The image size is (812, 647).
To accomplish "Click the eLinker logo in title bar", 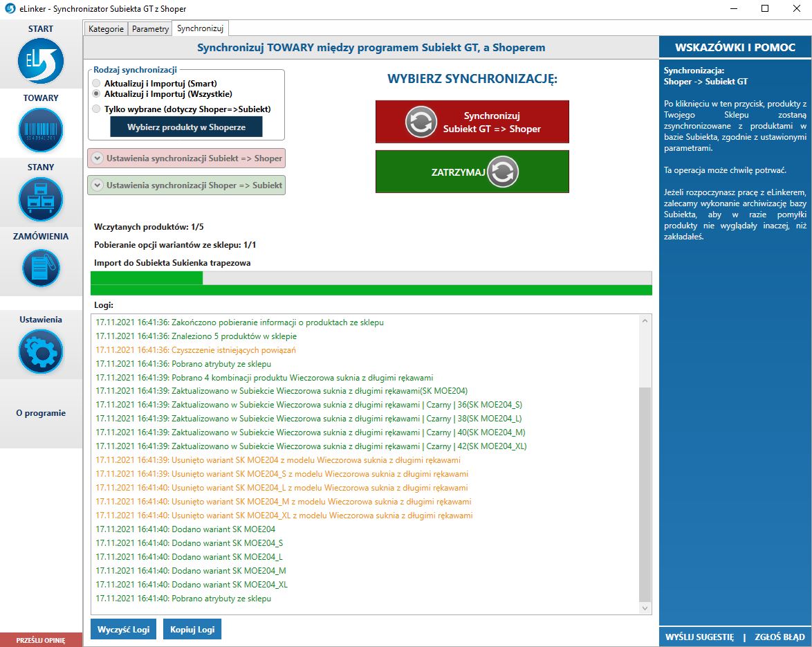I will [10, 9].
